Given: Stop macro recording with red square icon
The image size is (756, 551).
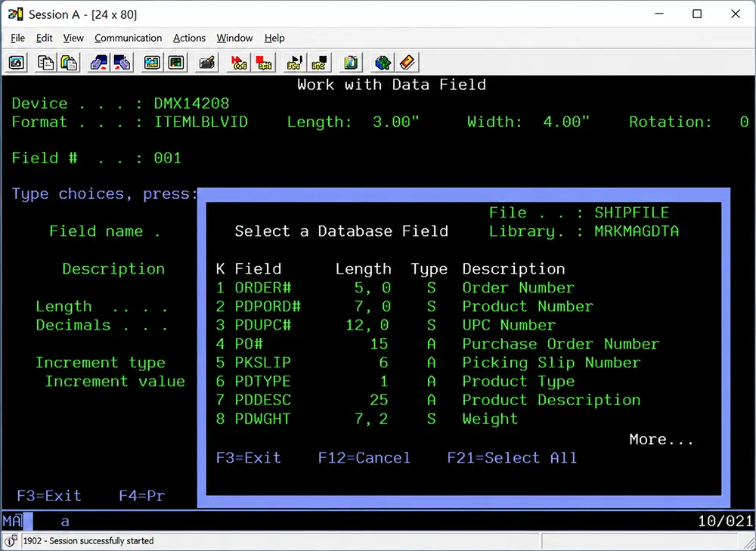Looking at the screenshot, I should click(263, 63).
